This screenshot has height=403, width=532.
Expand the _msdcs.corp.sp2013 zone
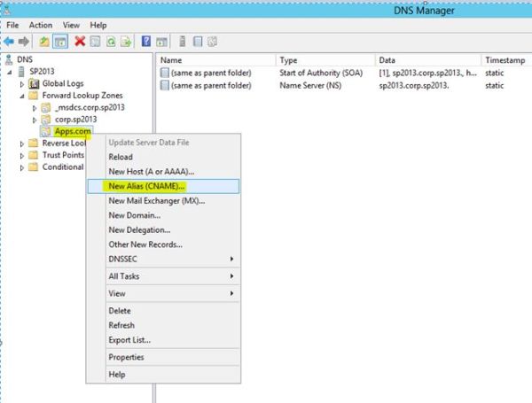tap(35, 108)
